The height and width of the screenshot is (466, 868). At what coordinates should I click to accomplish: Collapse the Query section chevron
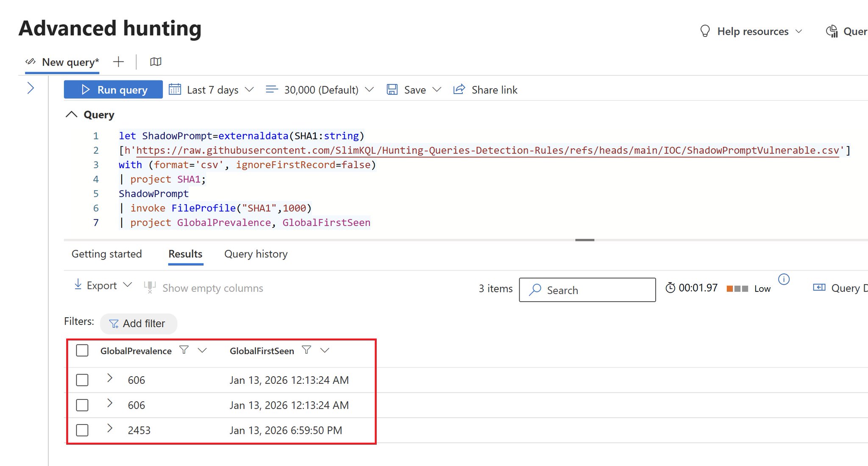pos(72,114)
